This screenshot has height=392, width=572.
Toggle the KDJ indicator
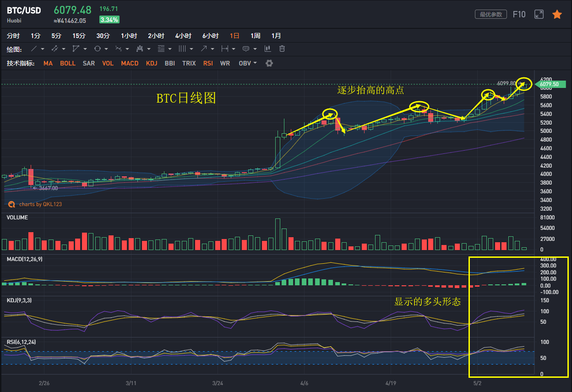pos(152,63)
